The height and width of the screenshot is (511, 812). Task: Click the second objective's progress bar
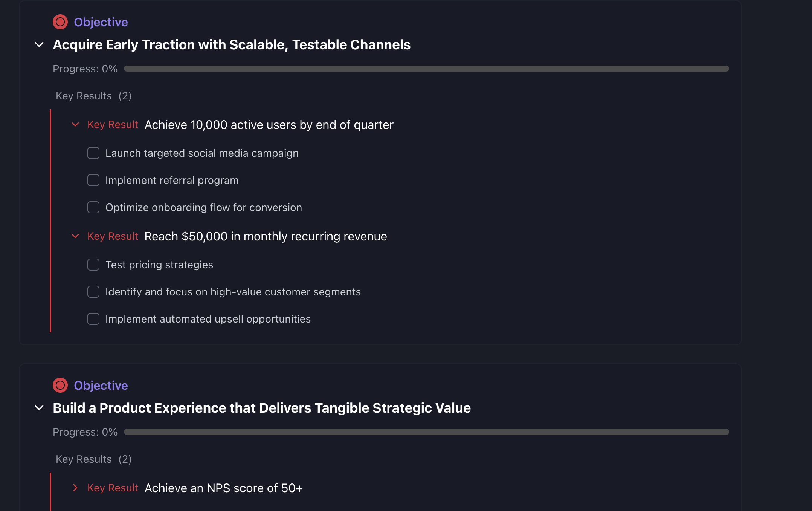point(426,432)
